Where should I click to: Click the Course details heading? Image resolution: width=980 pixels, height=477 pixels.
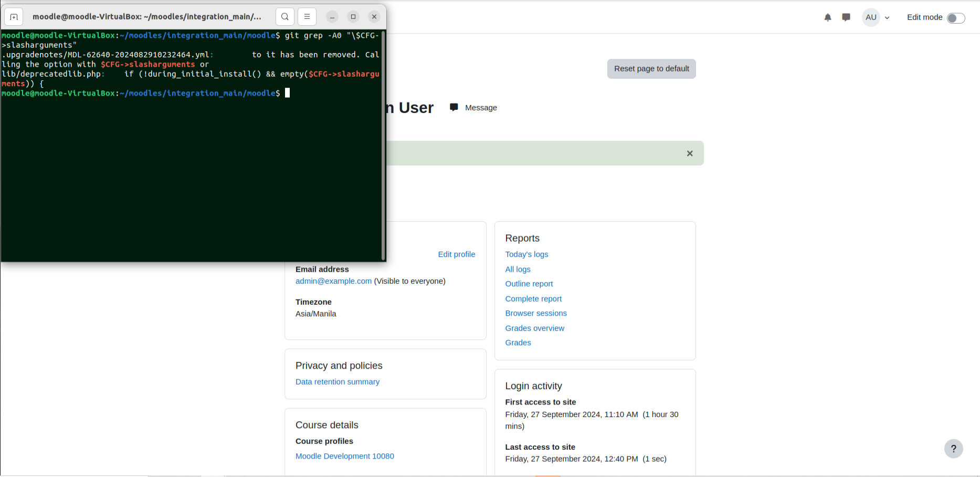pyautogui.click(x=327, y=425)
